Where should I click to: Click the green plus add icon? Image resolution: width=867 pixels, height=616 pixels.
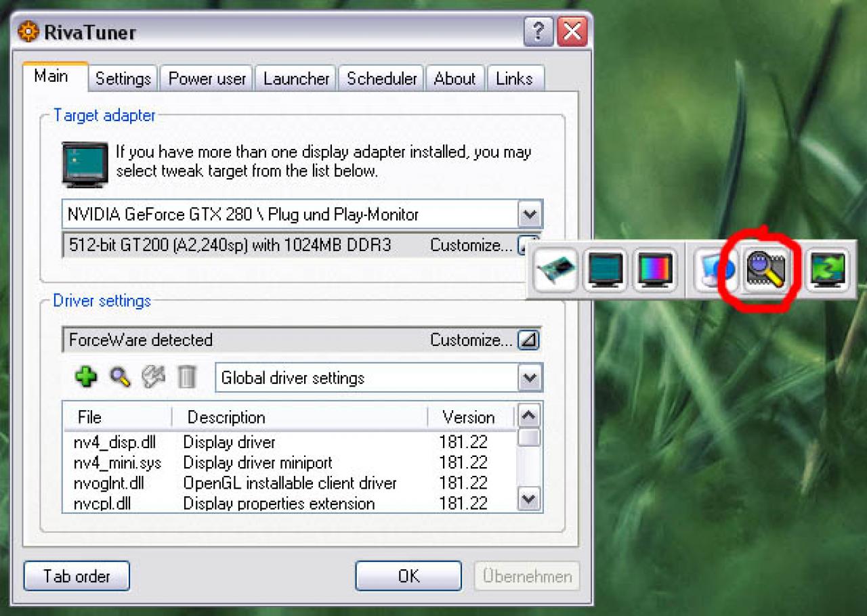pos(86,376)
